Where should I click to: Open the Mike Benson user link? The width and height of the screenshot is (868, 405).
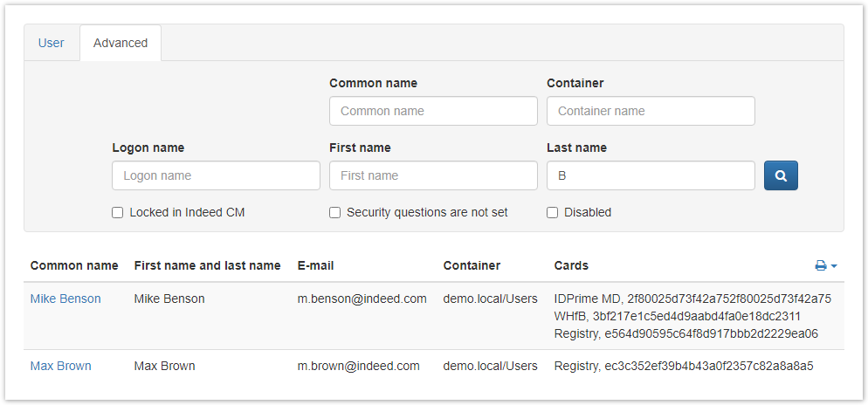click(65, 299)
